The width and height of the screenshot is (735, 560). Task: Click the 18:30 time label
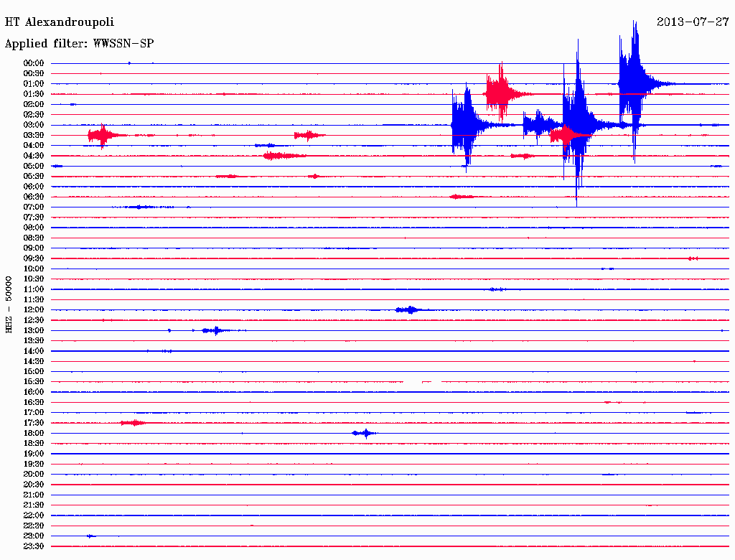(x=34, y=444)
